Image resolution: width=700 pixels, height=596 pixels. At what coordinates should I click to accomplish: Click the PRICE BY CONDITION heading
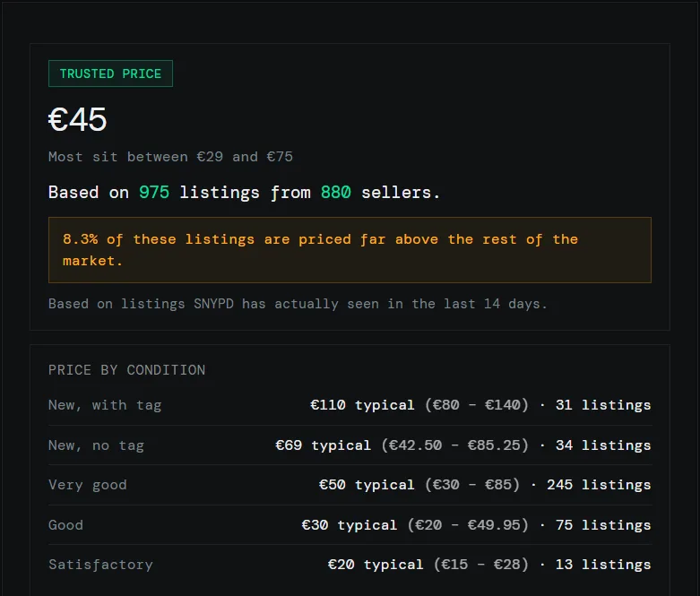(126, 370)
